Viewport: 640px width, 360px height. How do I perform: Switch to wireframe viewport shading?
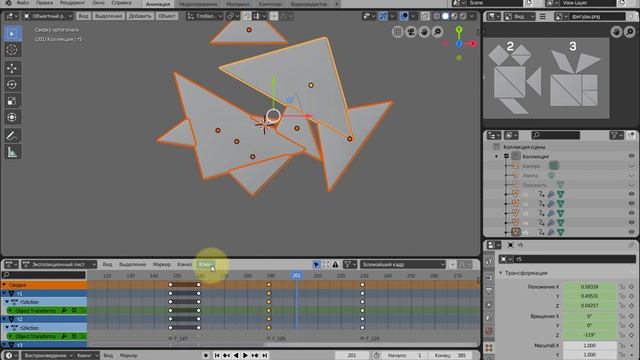[x=436, y=16]
